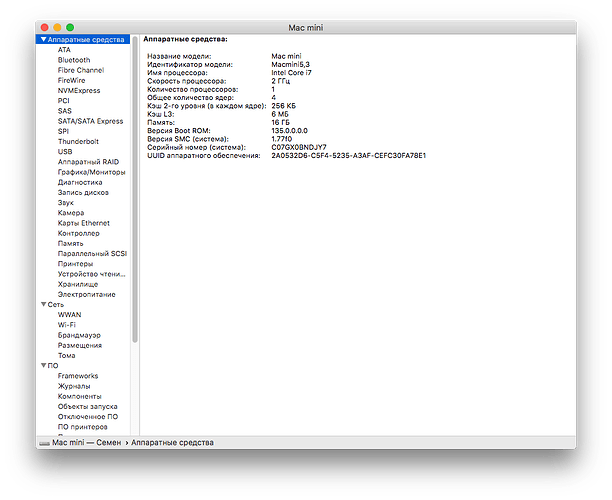Open the Компоненты entry
The height and width of the screenshot is (500, 612).
(79, 396)
